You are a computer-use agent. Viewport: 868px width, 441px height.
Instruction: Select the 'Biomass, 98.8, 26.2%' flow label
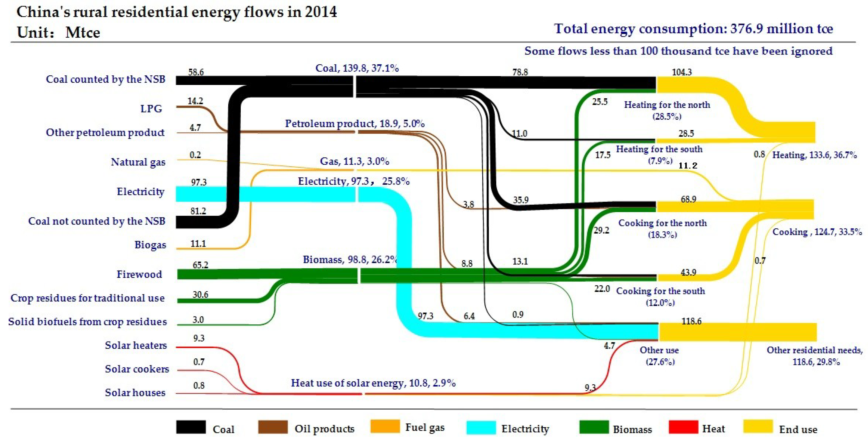tap(350, 260)
